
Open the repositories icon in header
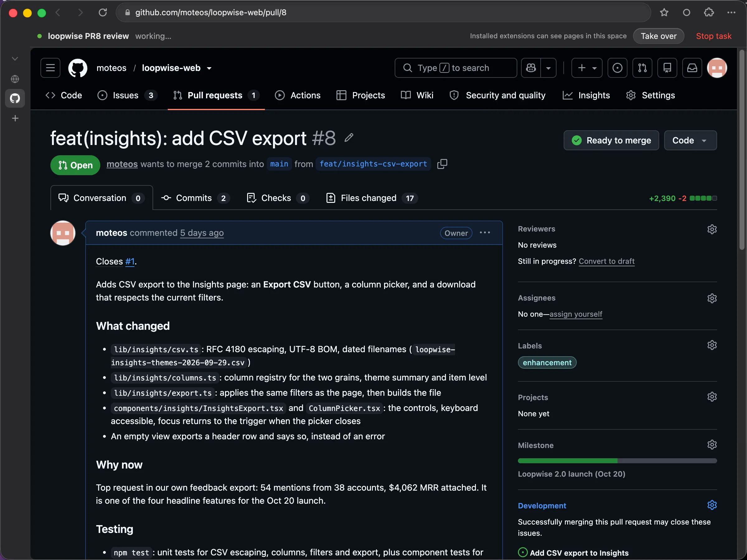[x=667, y=68]
